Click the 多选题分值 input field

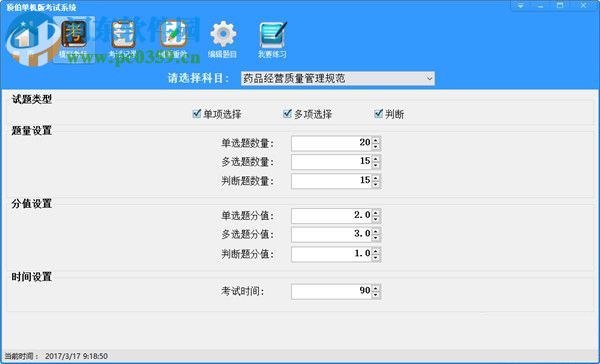pyautogui.click(x=331, y=234)
